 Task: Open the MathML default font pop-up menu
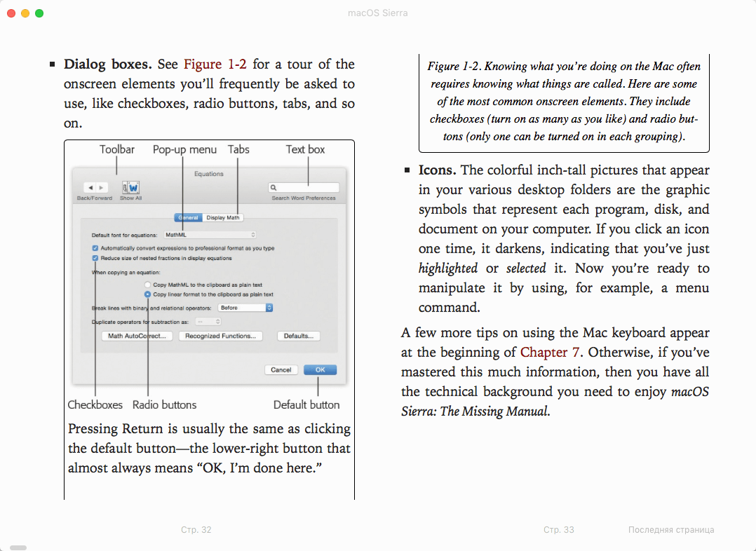pyautogui.click(x=210, y=235)
